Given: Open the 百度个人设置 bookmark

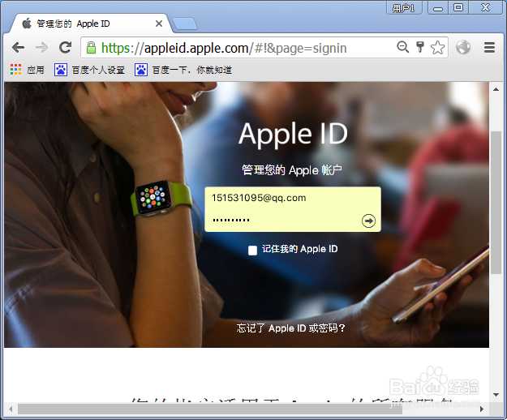Looking at the screenshot, I should pos(89,70).
